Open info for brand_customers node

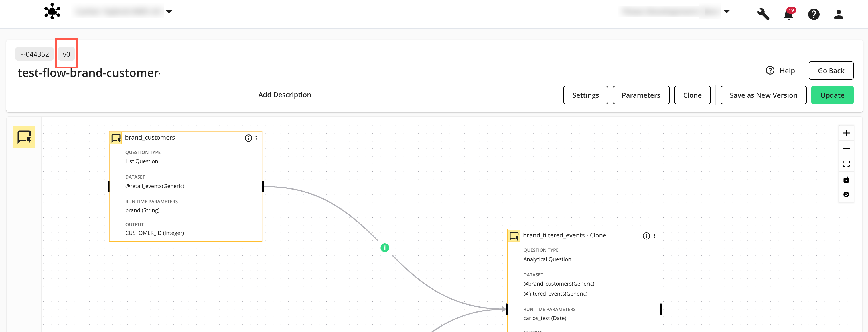248,138
